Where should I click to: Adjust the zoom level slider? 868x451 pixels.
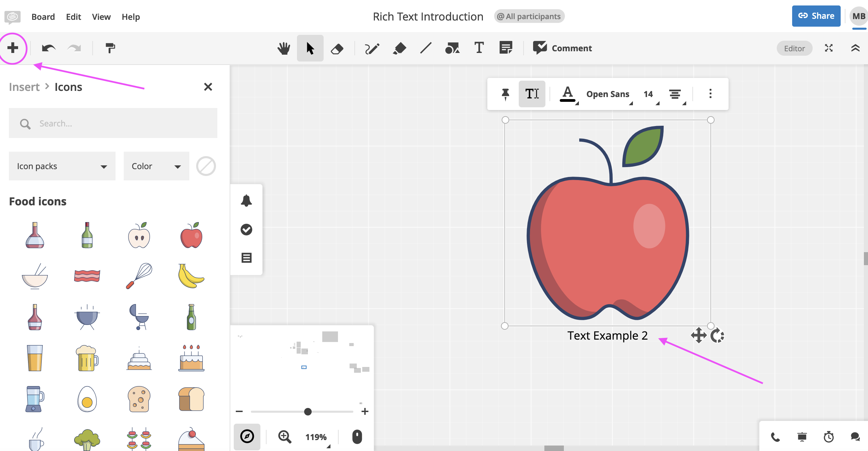click(307, 412)
